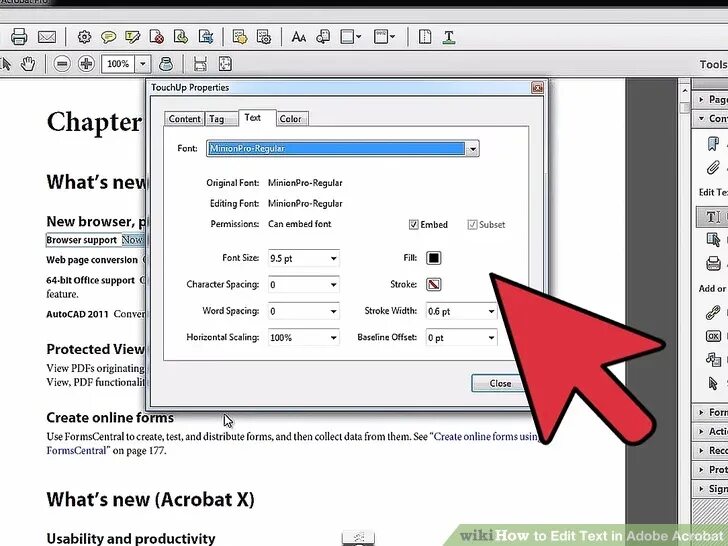Open the Font Size dropdown

coord(333,258)
